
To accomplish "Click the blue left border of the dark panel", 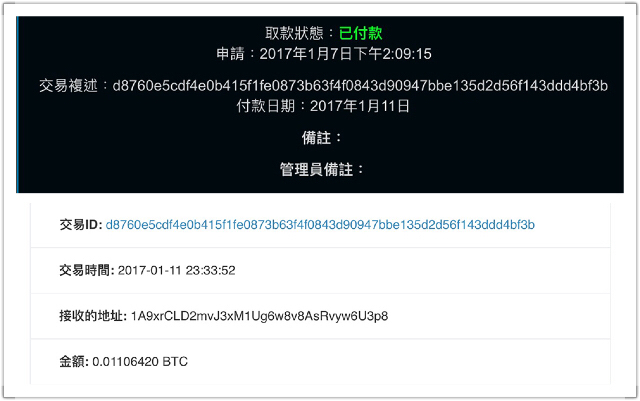I will click(x=17, y=105).
